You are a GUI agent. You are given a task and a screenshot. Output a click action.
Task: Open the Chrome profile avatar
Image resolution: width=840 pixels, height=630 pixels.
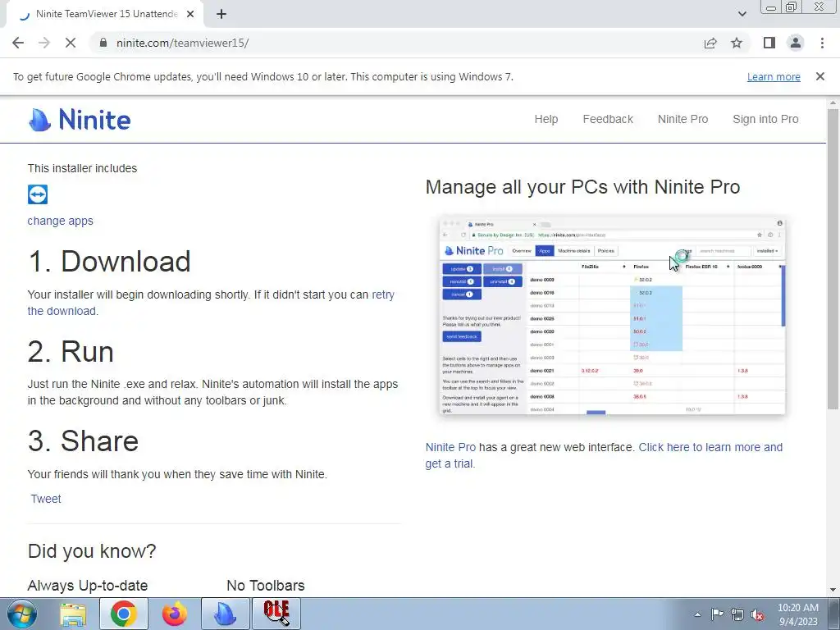(796, 43)
